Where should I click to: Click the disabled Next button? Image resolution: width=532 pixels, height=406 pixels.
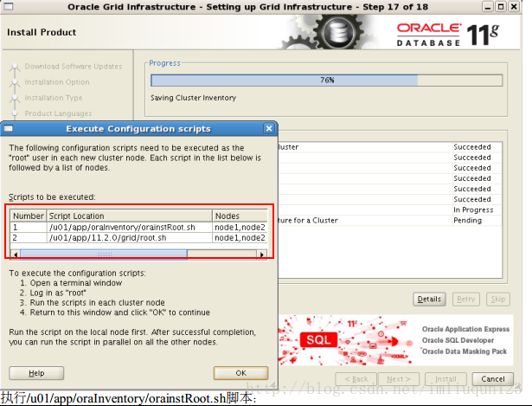pos(399,379)
